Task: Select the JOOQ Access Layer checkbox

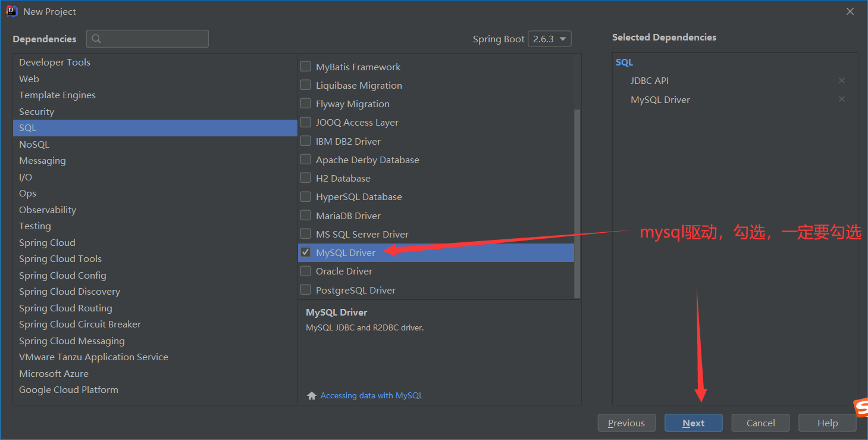Action: pos(306,122)
